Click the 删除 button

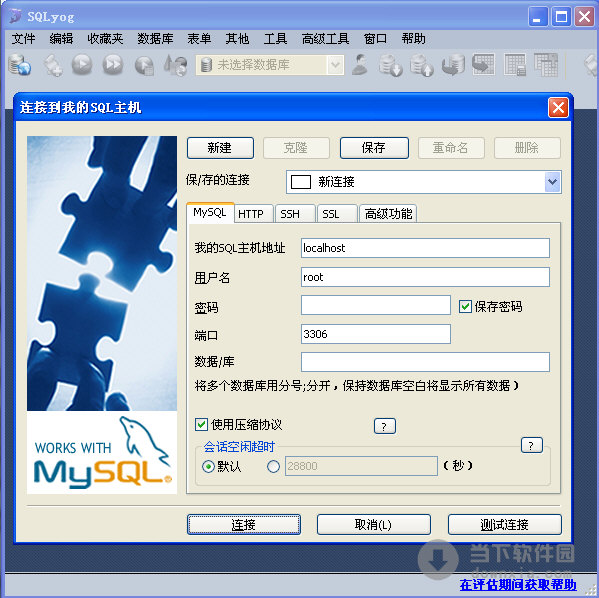[x=527, y=148]
